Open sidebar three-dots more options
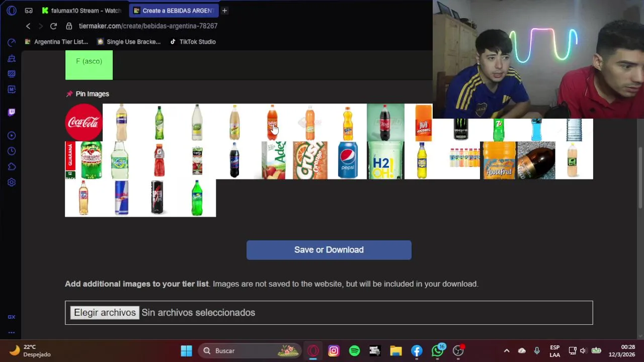 click(12, 332)
